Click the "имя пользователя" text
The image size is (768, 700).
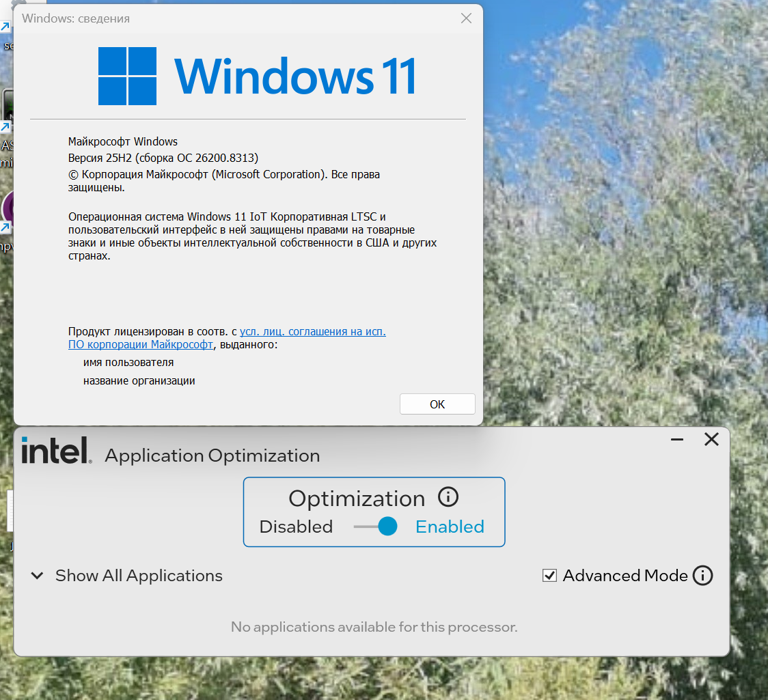[128, 363]
